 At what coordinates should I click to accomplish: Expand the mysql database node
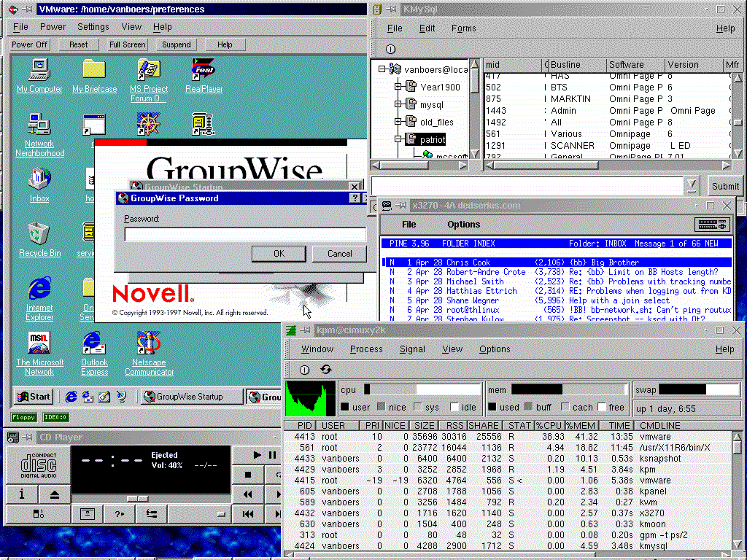pyautogui.click(x=398, y=104)
